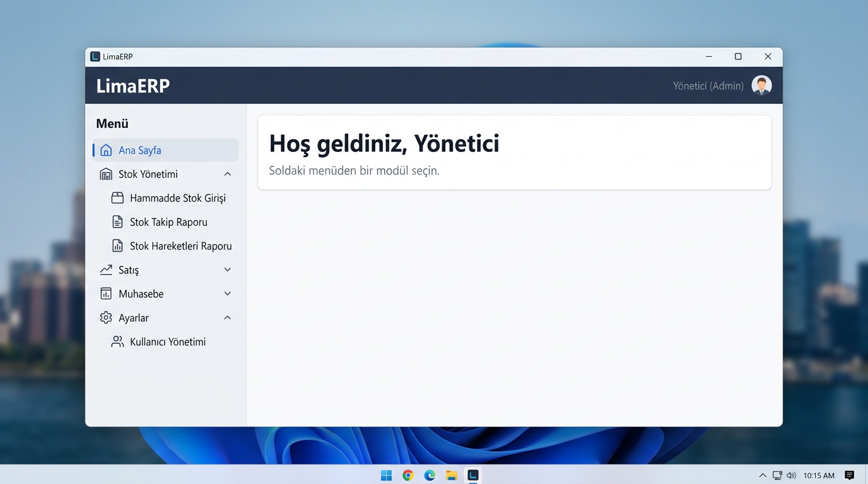The height and width of the screenshot is (484, 868).
Task: Launch Microsoft Edge from the taskbar
Action: [430, 475]
